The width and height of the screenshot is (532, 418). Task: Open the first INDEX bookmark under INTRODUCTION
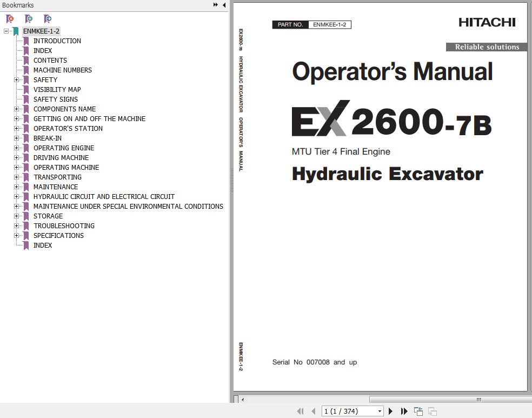click(43, 50)
